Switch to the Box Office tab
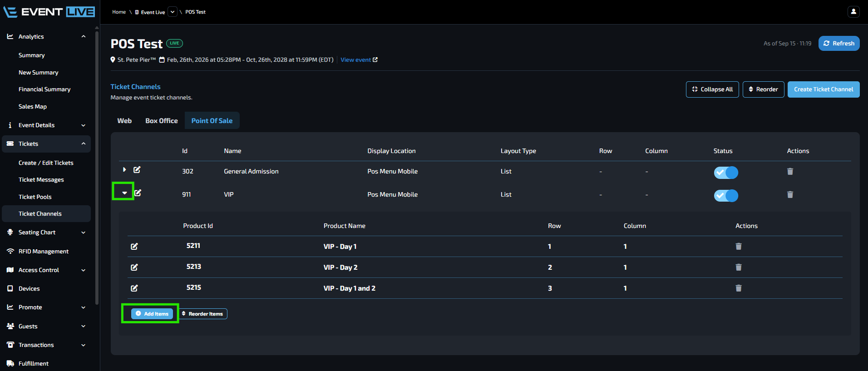 pyautogui.click(x=162, y=121)
